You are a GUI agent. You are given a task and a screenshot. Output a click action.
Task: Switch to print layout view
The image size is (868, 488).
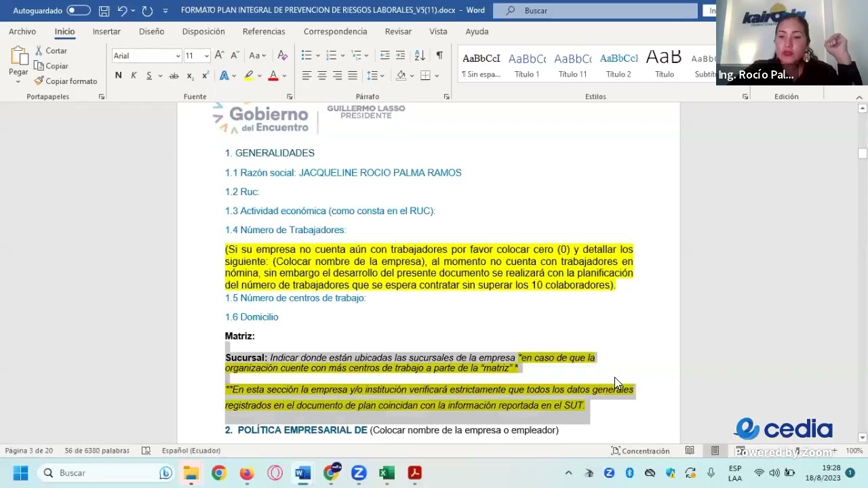(715, 451)
